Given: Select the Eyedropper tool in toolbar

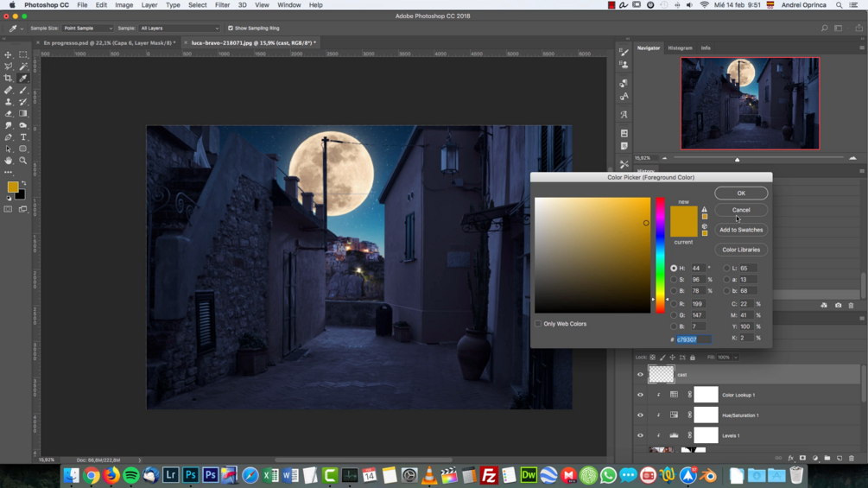Looking at the screenshot, I should (23, 78).
